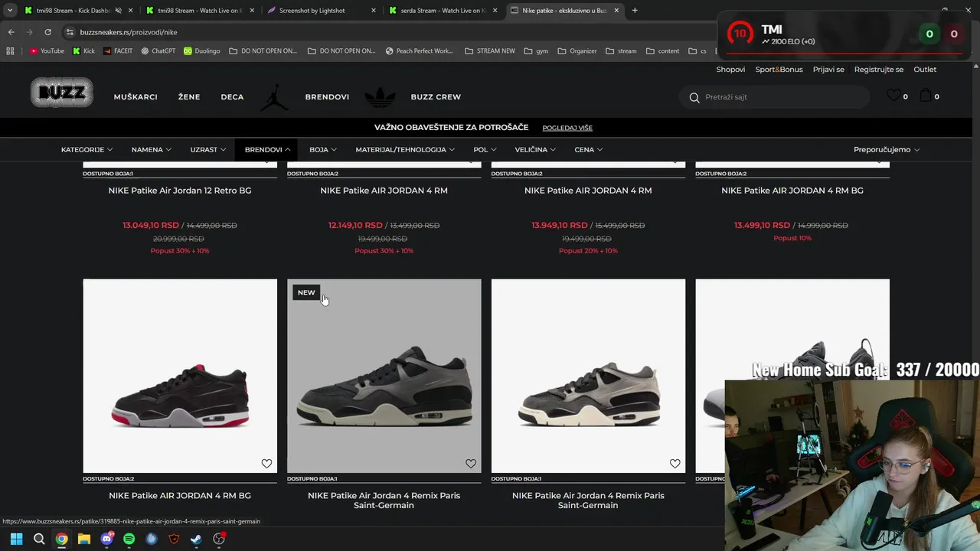Open the shopping bag cart icon
This screenshot has width=980, height=551.
click(x=926, y=96)
